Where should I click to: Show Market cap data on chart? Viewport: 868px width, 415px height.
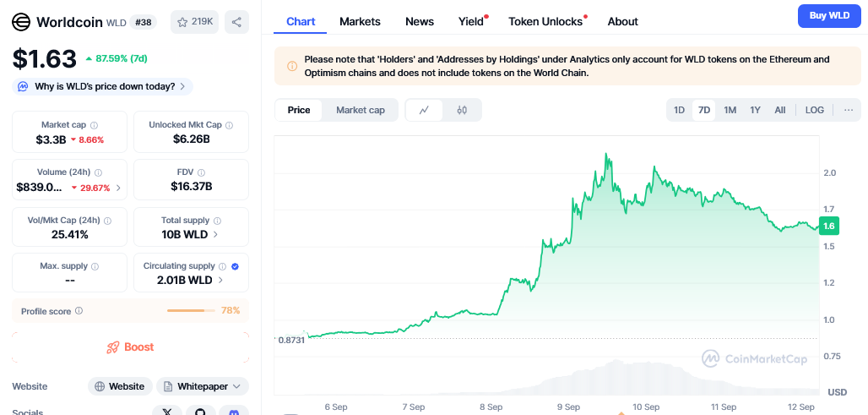[x=361, y=110]
